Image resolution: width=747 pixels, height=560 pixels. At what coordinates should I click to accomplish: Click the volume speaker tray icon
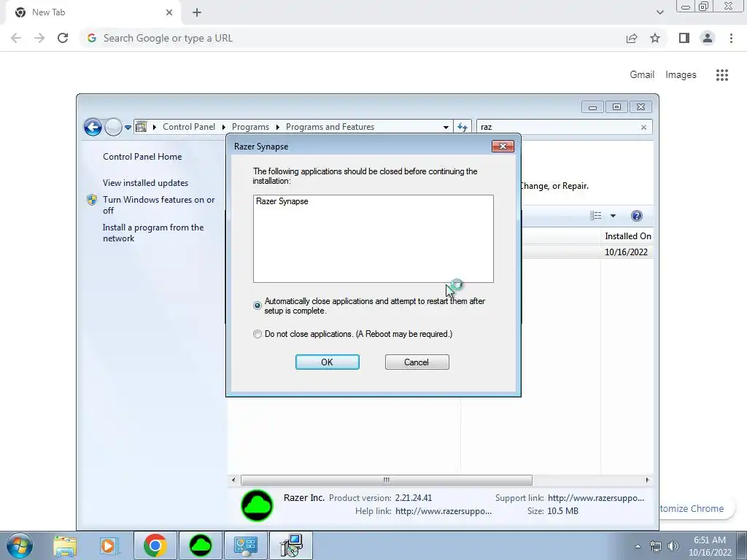click(x=673, y=546)
